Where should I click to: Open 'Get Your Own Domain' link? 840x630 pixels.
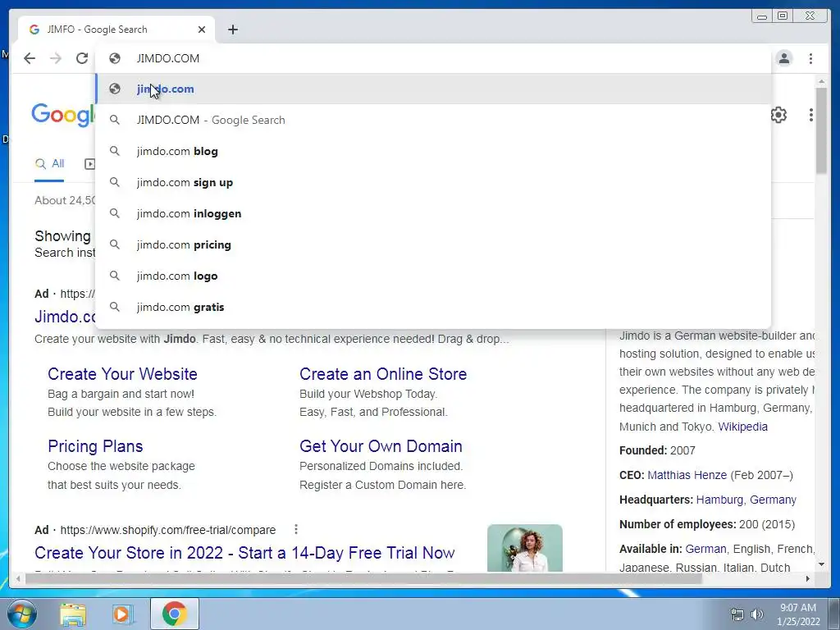pyautogui.click(x=381, y=446)
